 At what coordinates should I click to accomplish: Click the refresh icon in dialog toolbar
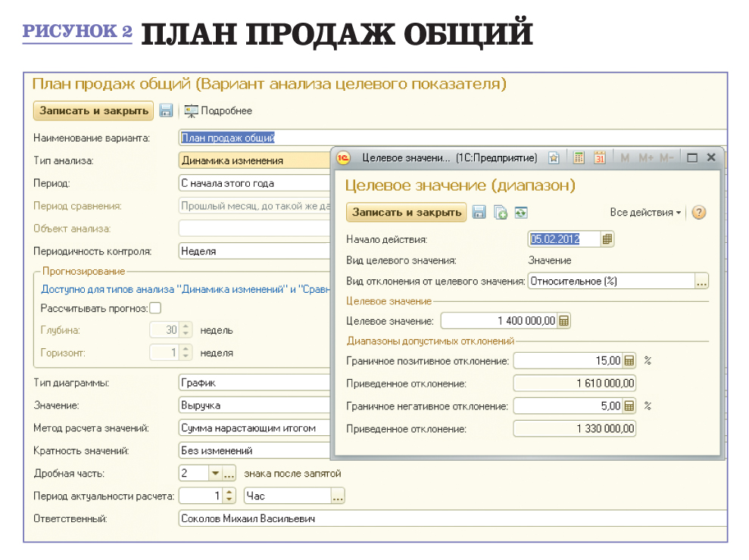click(x=521, y=213)
